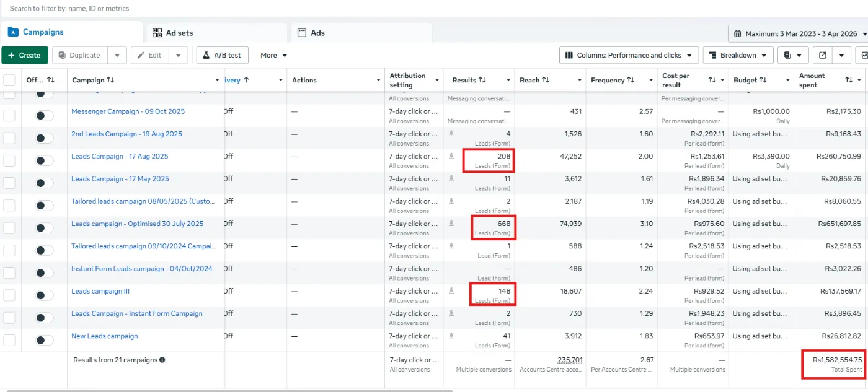Click download icon in Leads Campaign 17 May results
Viewport: 868px width, 392px height.
pyautogui.click(x=451, y=178)
